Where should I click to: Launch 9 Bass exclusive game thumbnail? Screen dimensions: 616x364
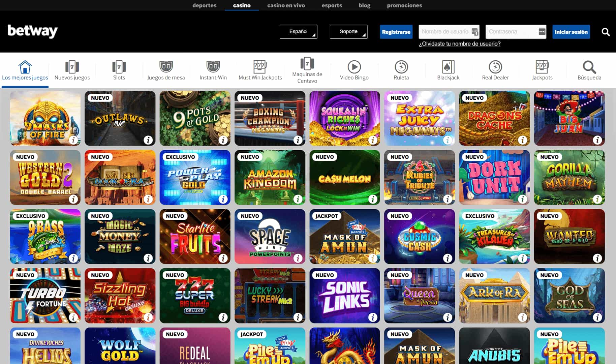(45, 236)
